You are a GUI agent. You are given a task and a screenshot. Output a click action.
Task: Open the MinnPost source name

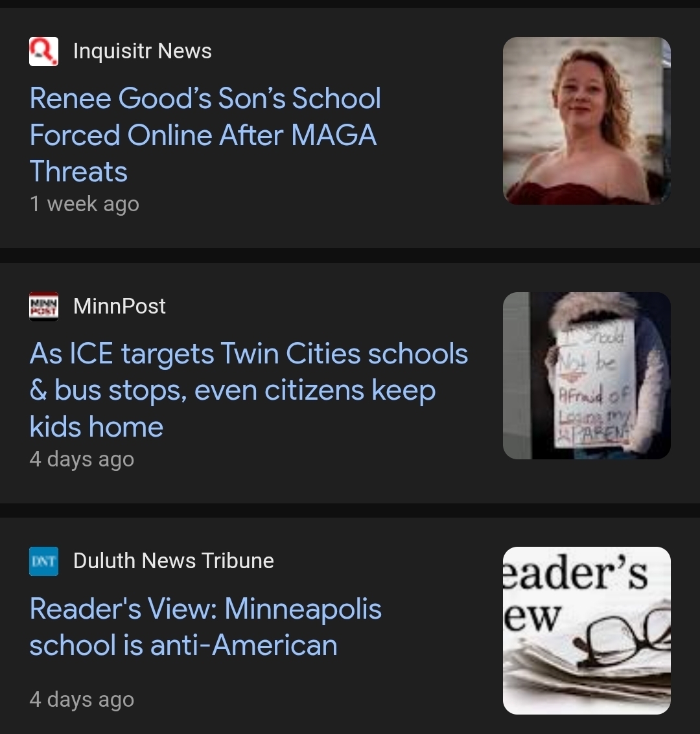click(x=119, y=306)
